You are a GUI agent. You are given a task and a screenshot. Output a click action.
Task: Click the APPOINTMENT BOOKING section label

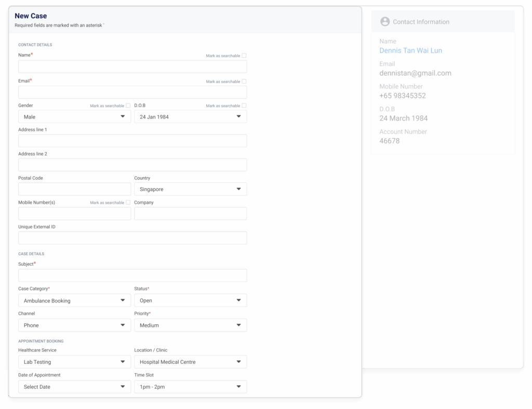[41, 341]
